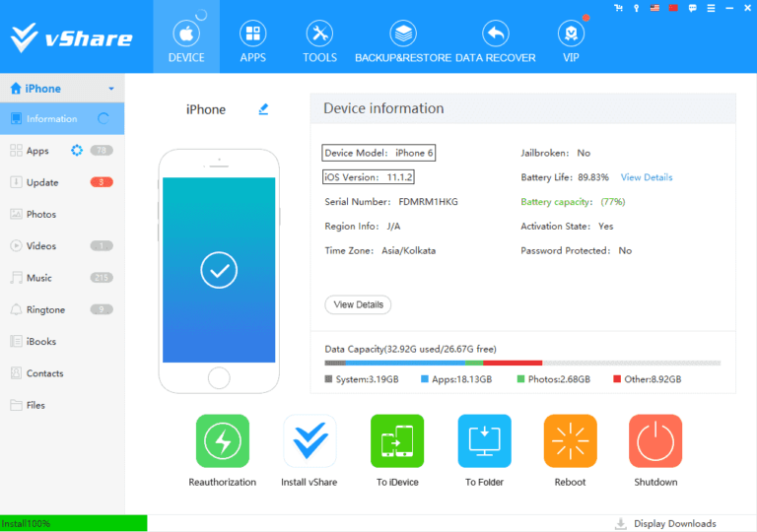Open Music in the sidebar
The width and height of the screenshot is (757, 532).
[62, 278]
